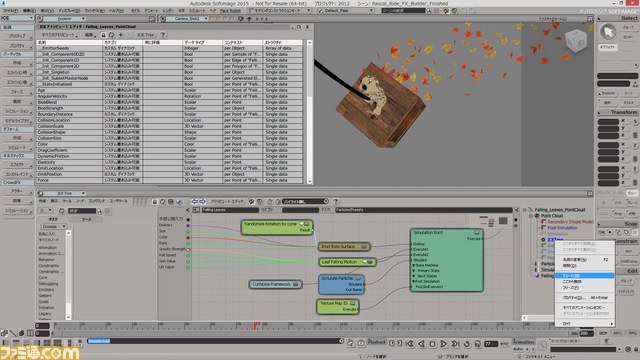Select the Simulate Particles node
Viewport: 640px width, 360px height.
point(341,284)
